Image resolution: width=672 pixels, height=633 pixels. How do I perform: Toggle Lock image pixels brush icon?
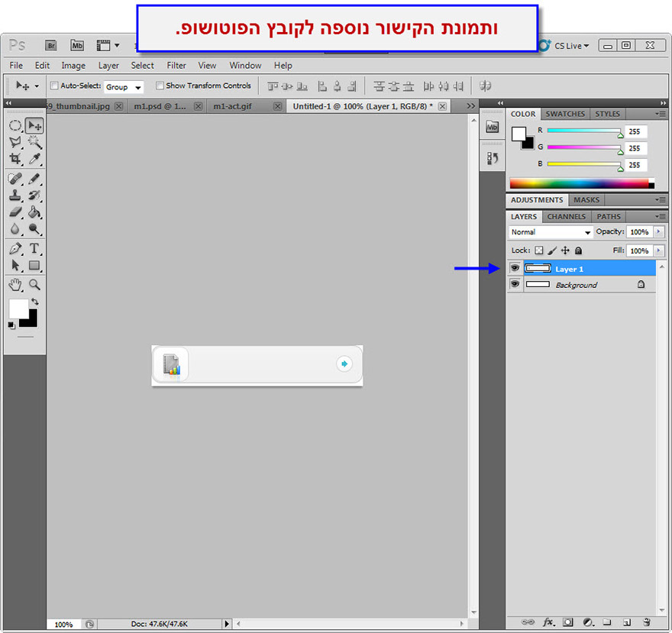(552, 250)
